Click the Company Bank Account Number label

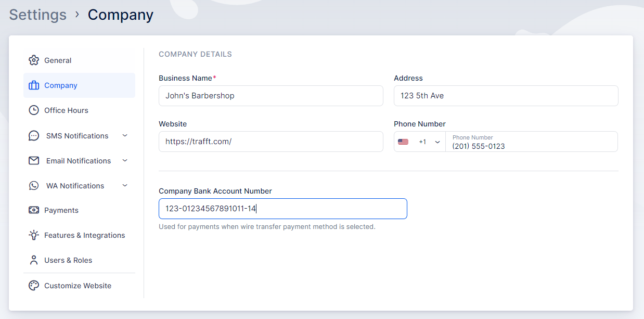tap(215, 191)
